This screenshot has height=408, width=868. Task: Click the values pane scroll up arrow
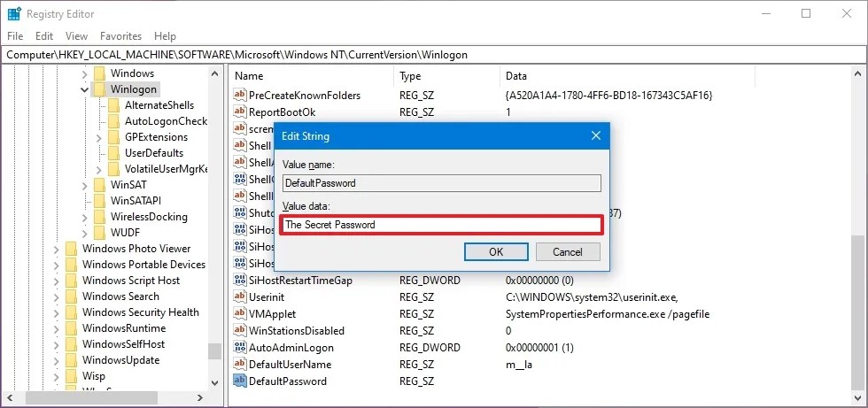pos(858,73)
